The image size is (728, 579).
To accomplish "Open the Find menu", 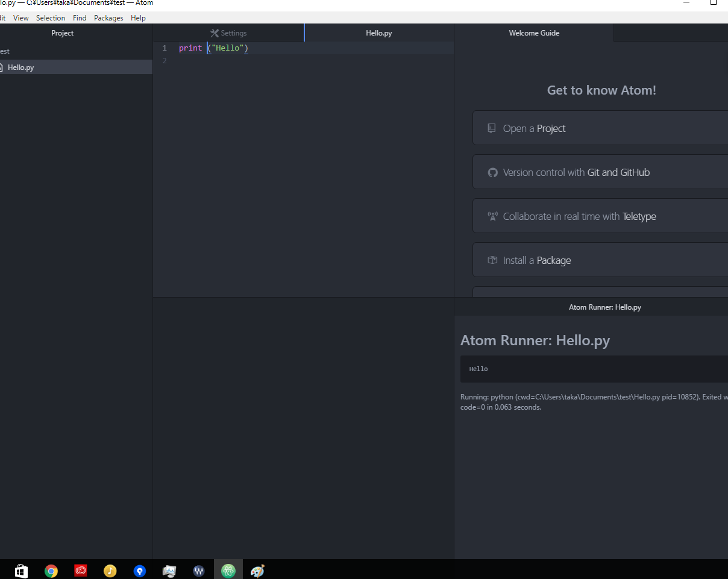I will (x=80, y=18).
